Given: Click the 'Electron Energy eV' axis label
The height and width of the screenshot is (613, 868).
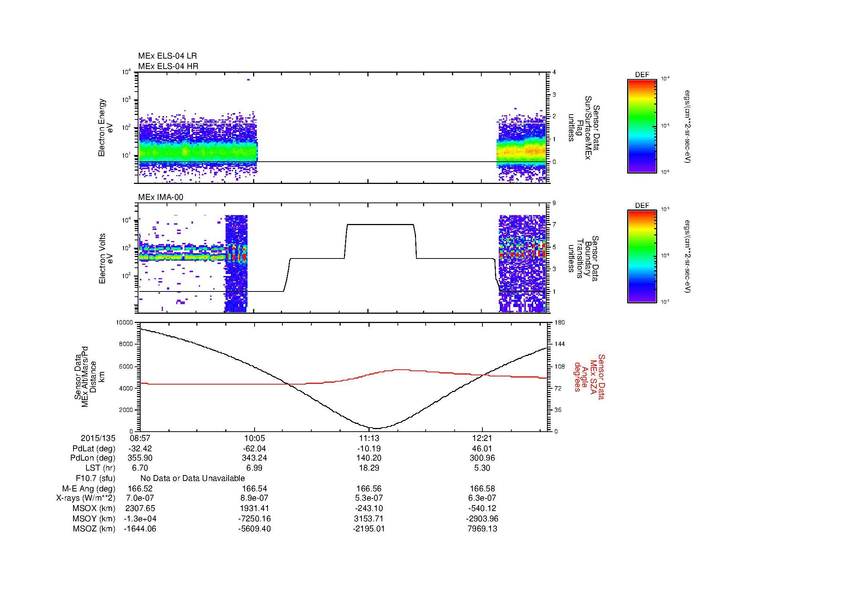Looking at the screenshot, I should click(106, 128).
